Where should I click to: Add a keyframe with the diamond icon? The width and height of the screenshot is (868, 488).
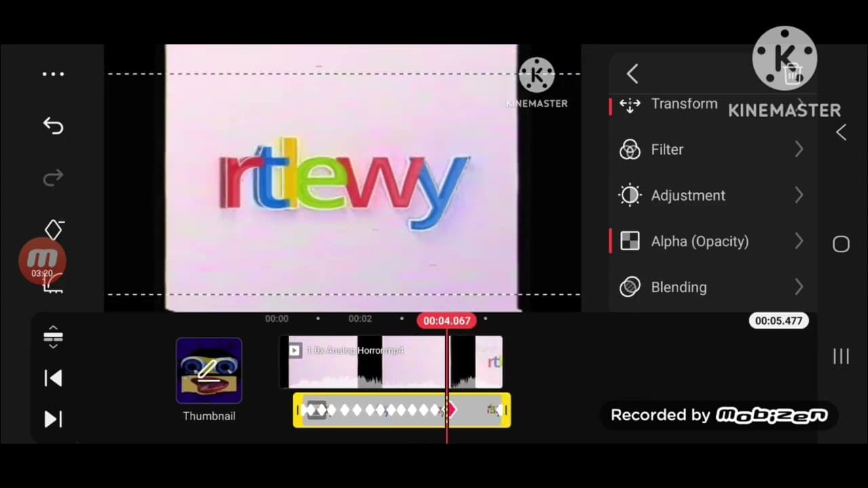(x=54, y=229)
